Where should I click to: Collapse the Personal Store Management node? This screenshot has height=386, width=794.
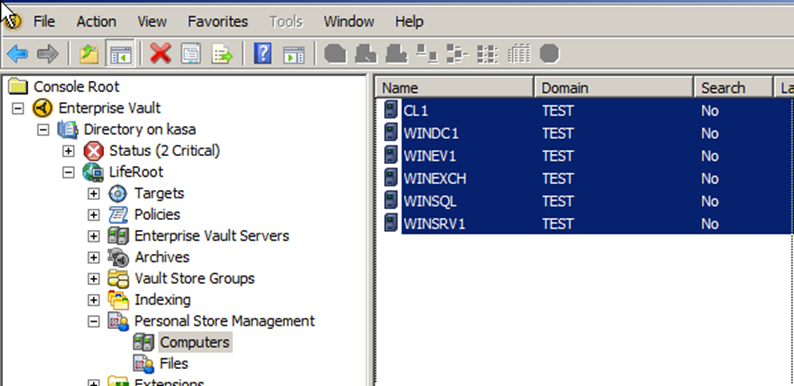94,321
